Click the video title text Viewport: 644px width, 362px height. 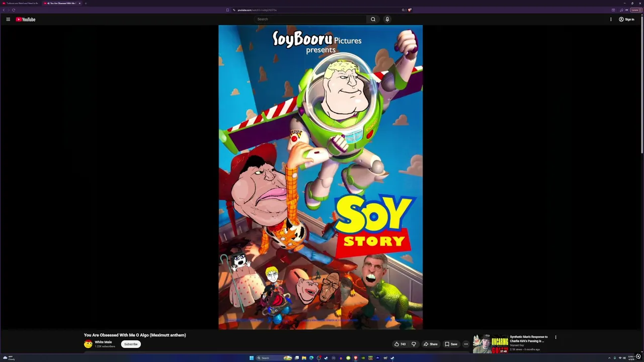[135, 335]
